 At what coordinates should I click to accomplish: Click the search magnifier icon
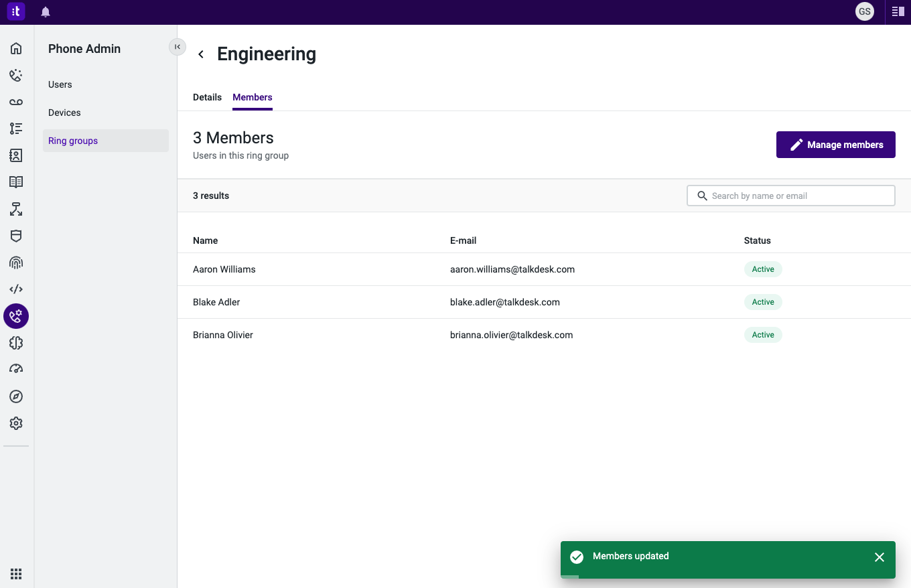pos(702,196)
